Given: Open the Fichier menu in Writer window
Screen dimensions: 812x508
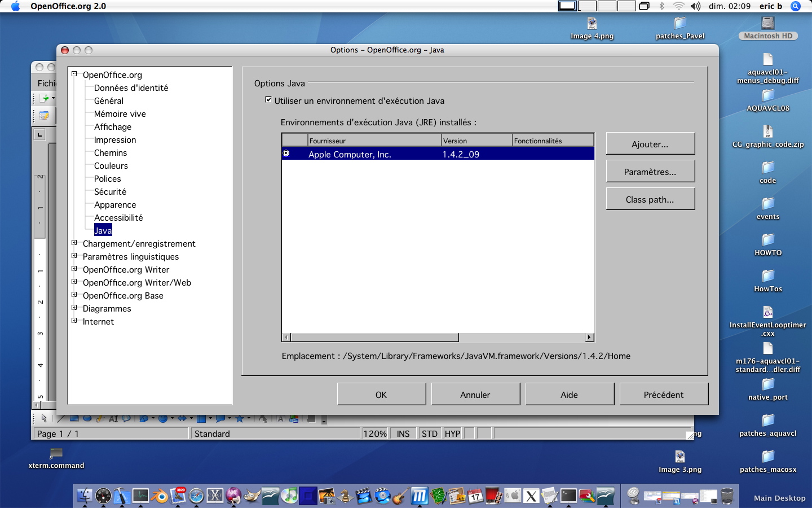Looking at the screenshot, I should [47, 83].
